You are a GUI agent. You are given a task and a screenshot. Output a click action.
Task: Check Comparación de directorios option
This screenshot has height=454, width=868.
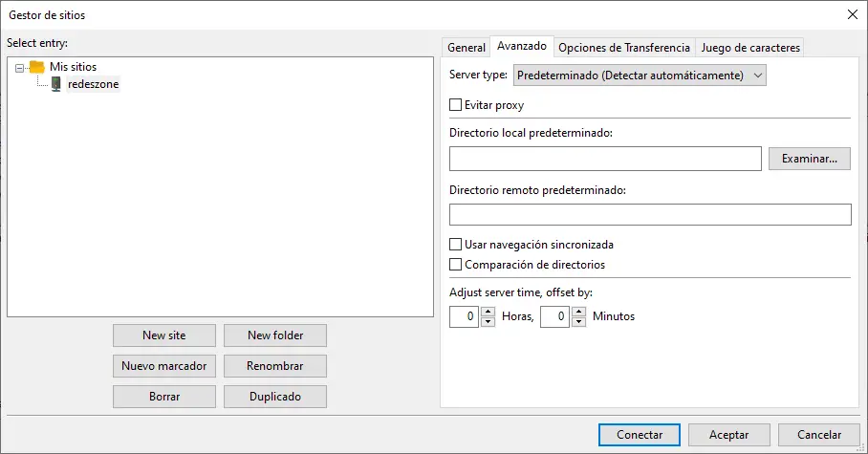pos(456,265)
